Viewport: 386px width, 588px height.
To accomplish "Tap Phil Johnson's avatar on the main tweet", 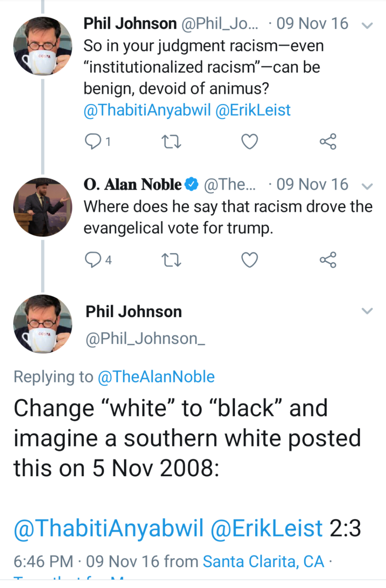I will (x=43, y=324).
